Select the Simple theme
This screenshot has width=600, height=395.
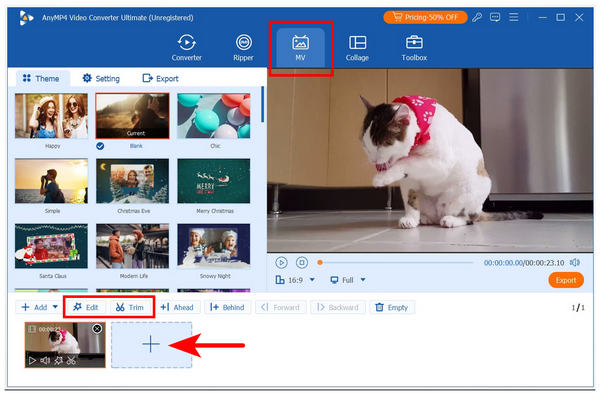(51, 181)
